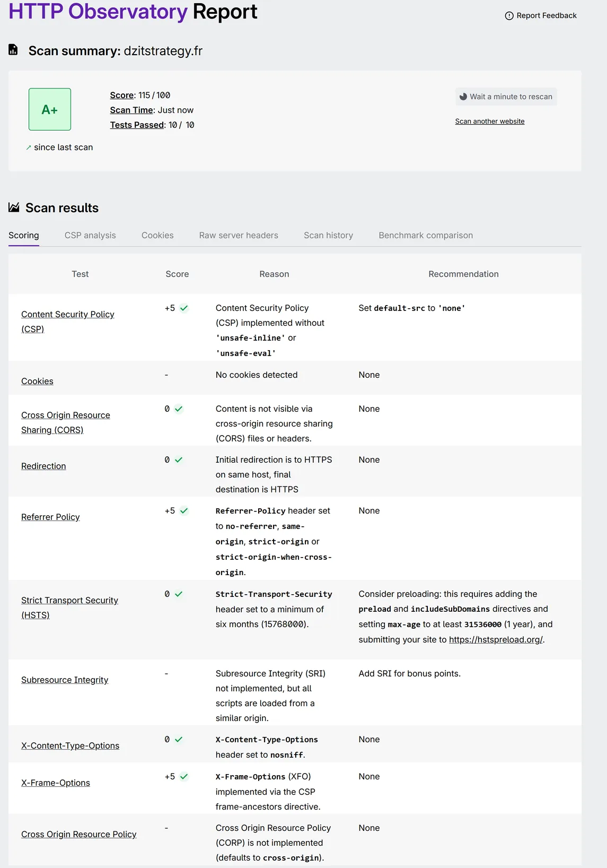
Task: Click the 'since last scan' text
Action: 63,147
